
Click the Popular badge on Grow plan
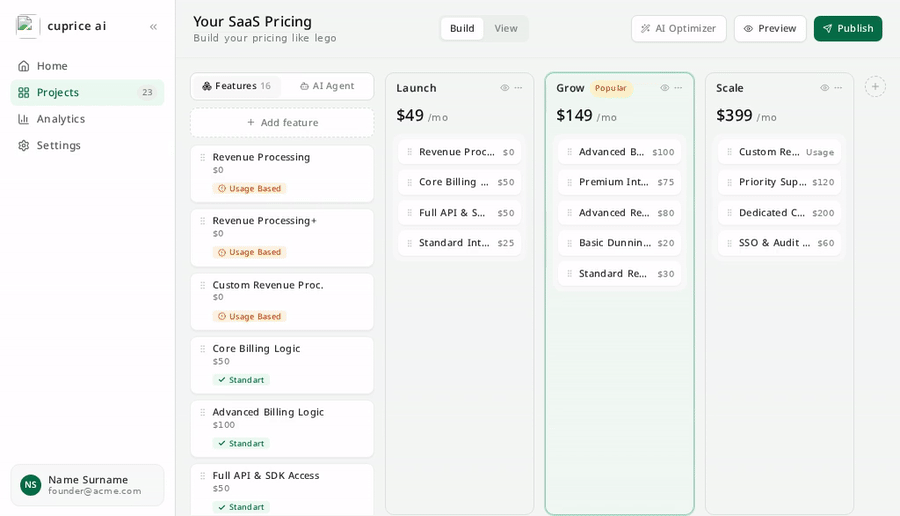pyautogui.click(x=611, y=88)
